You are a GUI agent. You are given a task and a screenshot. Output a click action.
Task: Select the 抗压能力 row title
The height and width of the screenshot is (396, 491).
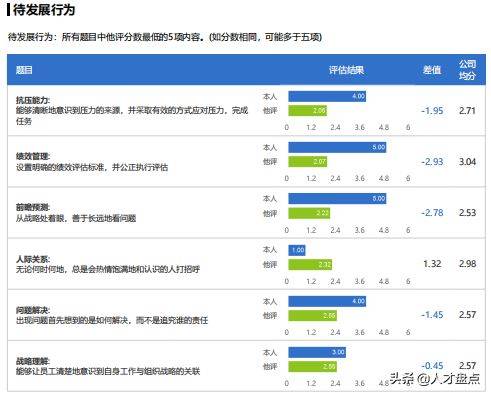(33, 100)
